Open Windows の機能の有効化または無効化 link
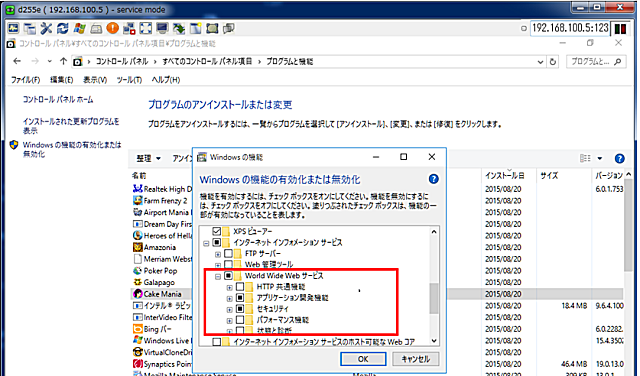The width and height of the screenshot is (640, 376). point(72,149)
